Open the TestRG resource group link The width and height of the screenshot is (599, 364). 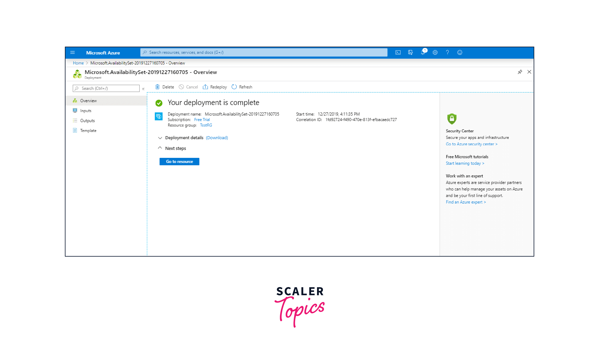tap(206, 125)
